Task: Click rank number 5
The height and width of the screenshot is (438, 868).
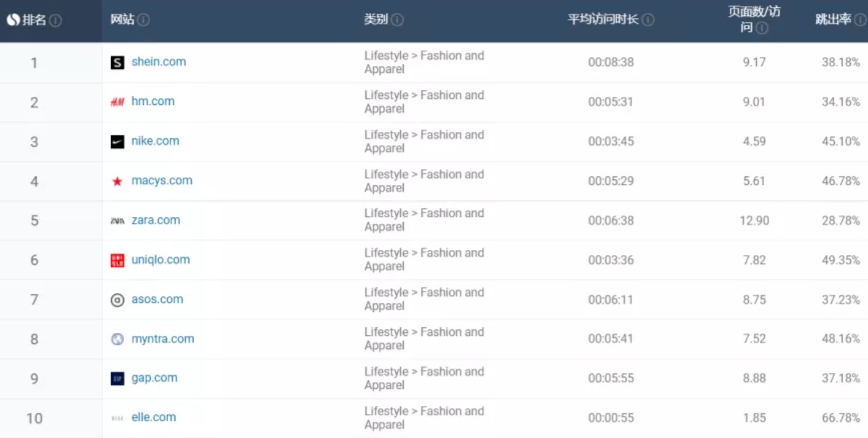Action: pyautogui.click(x=34, y=221)
